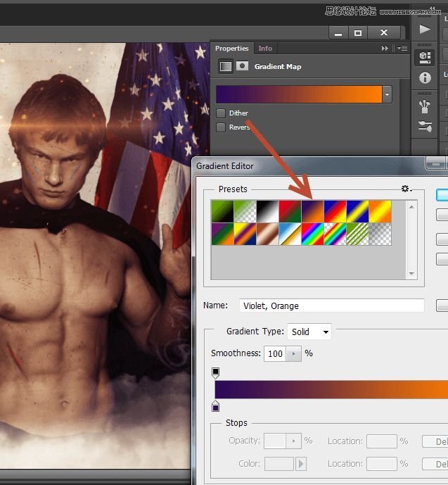
Task: Click the stop Color swatch field
Action: tap(279, 464)
